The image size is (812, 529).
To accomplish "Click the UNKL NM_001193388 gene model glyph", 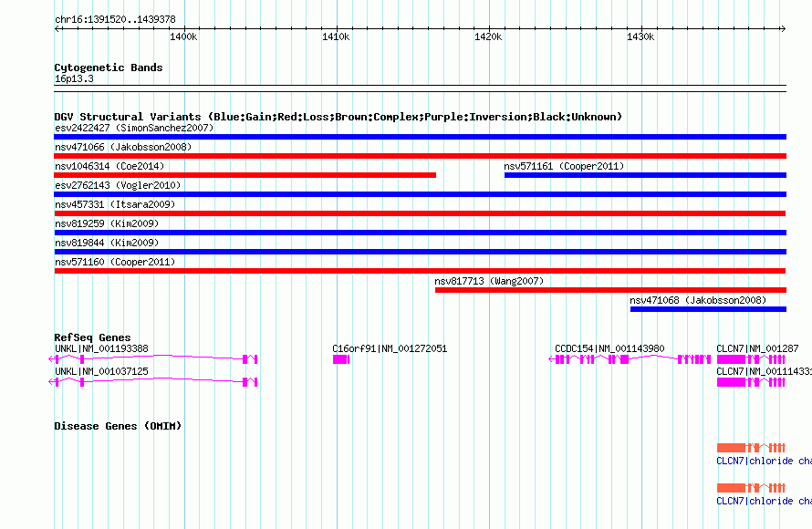I will pos(152,358).
